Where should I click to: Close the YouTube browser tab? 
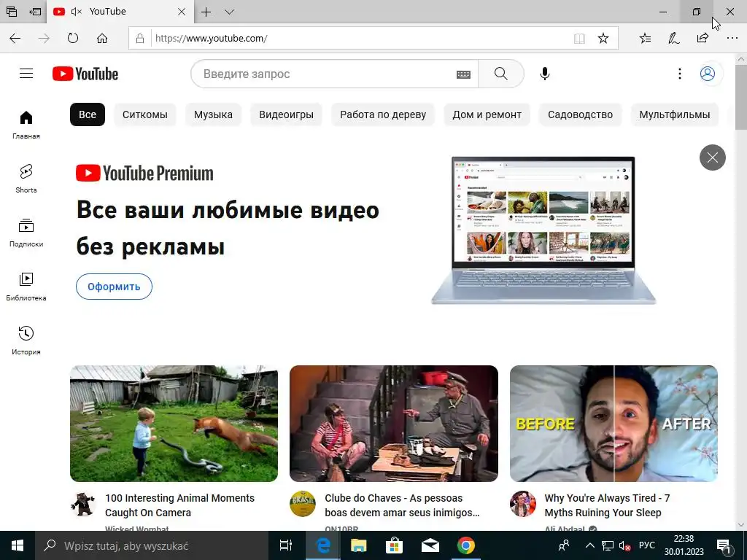[x=182, y=12]
